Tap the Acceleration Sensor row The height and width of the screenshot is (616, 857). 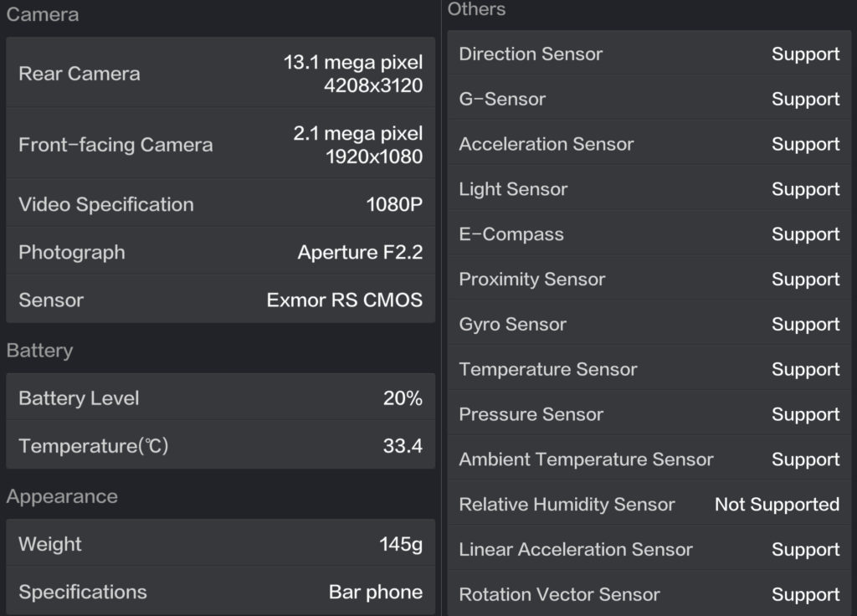pos(649,143)
